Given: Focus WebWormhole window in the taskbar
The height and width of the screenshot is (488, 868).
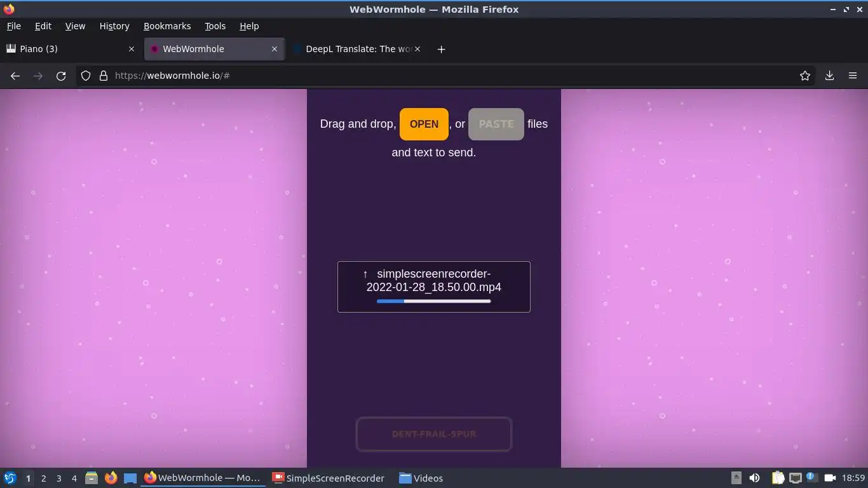Looking at the screenshot, I should 203,478.
